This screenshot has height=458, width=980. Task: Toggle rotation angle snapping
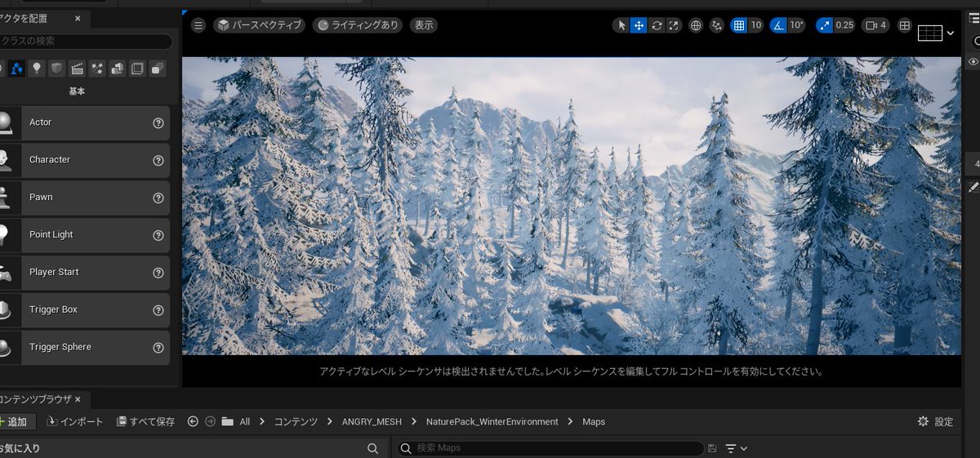click(778, 25)
